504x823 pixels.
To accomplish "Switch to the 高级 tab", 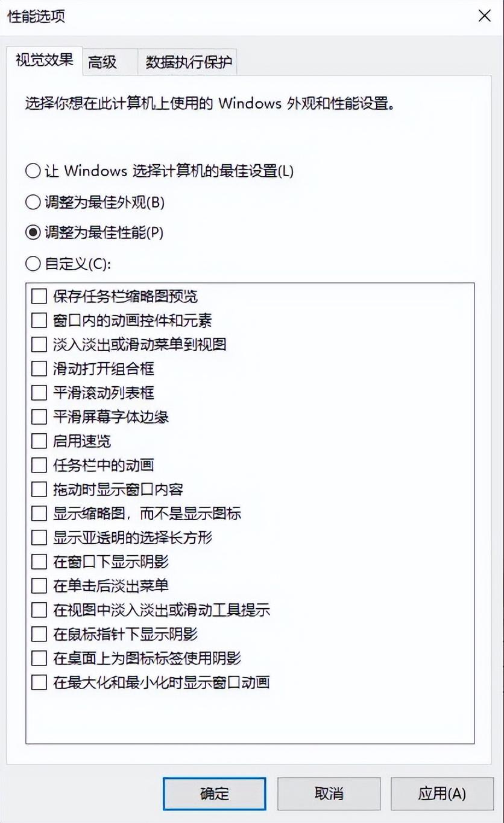I will [x=102, y=62].
